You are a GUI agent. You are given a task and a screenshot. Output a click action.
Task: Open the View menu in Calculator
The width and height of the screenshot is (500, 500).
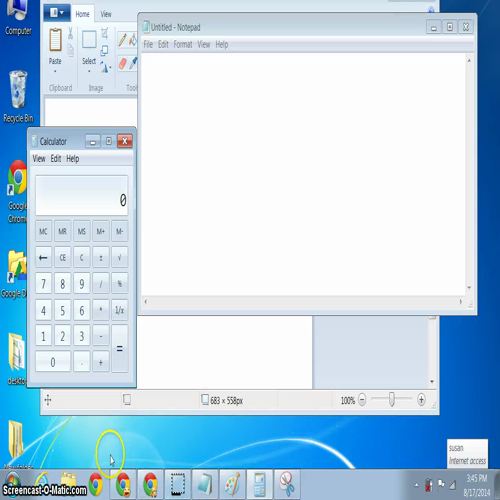pyautogui.click(x=39, y=159)
